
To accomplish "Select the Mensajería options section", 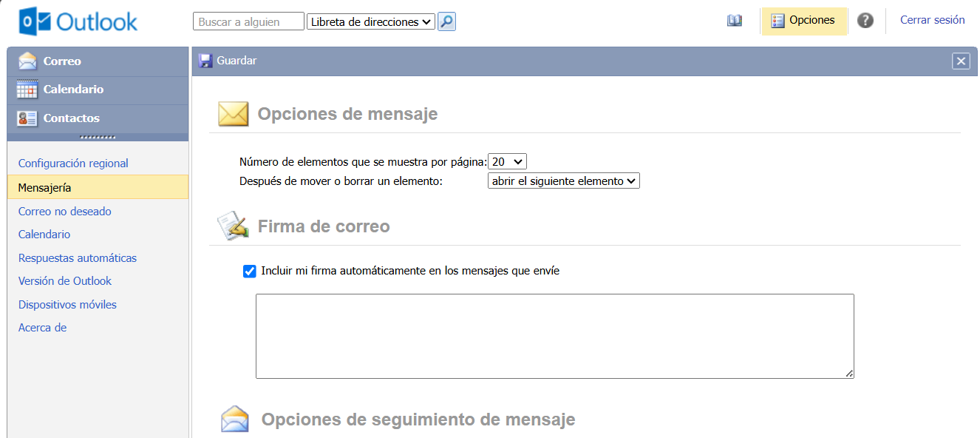I will (98, 187).
